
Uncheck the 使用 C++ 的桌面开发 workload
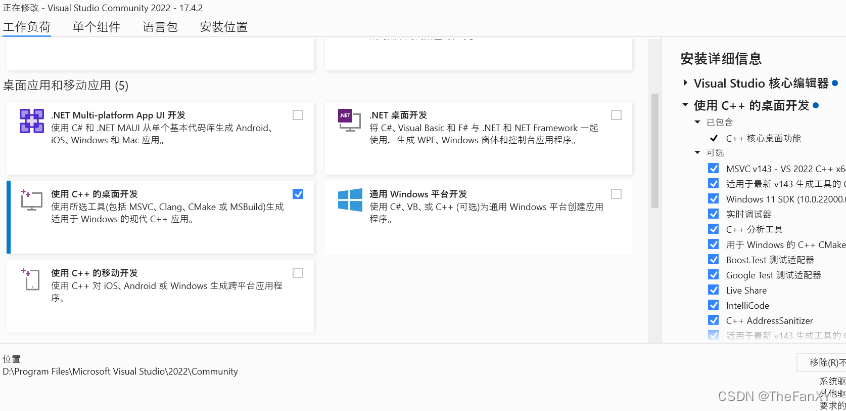click(x=298, y=194)
